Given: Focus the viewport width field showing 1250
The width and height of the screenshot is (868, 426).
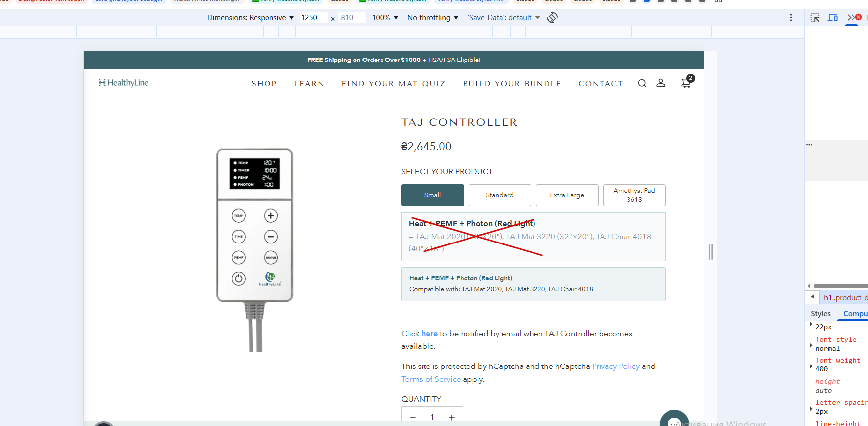Looking at the screenshot, I should click(313, 18).
